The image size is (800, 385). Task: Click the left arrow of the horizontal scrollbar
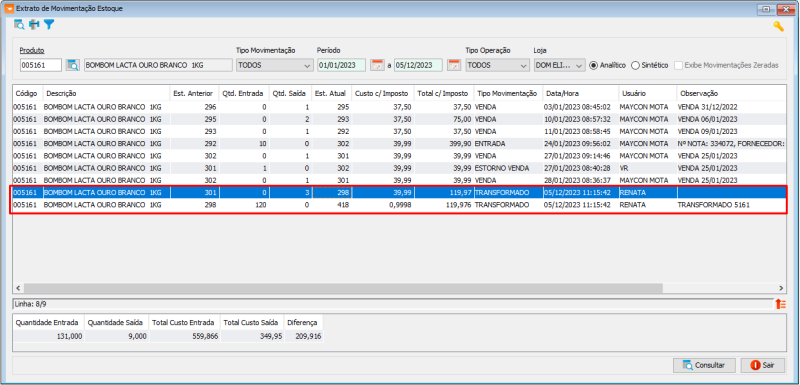[x=18, y=288]
